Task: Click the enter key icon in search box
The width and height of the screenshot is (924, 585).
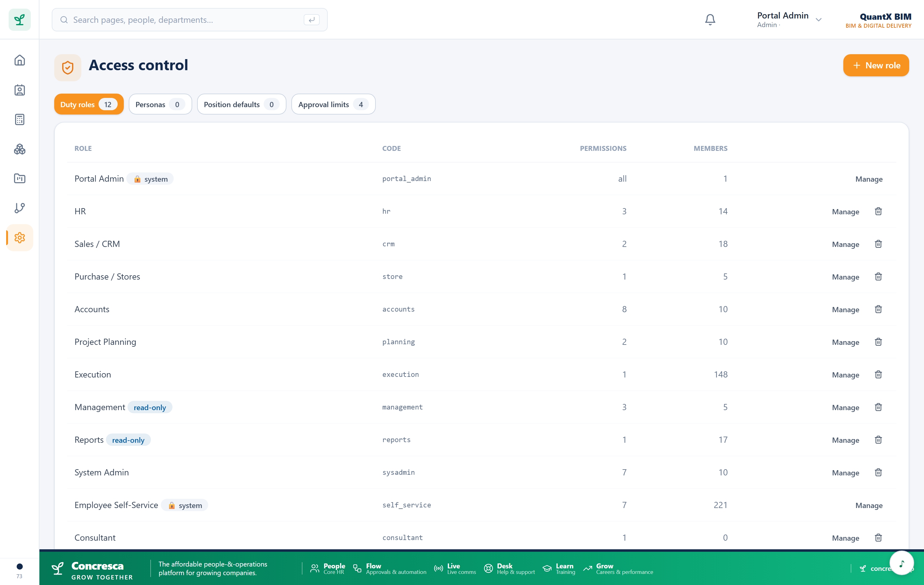Action: pos(311,20)
